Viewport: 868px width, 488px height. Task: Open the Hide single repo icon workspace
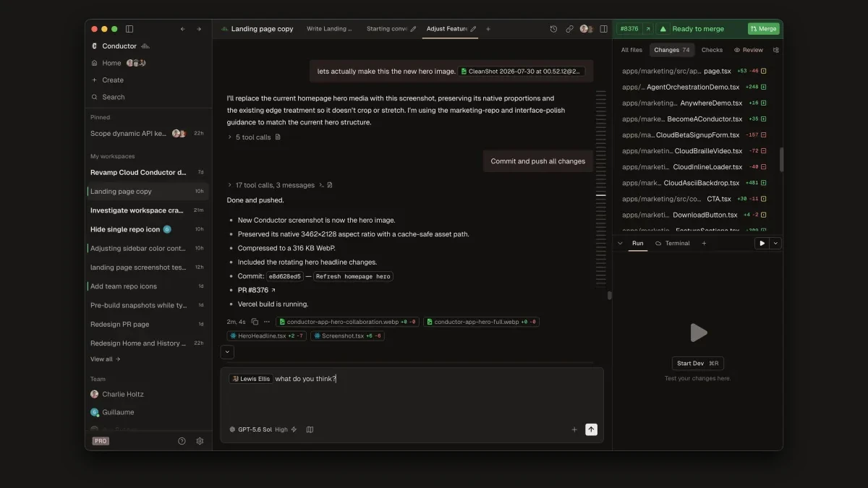(148, 229)
